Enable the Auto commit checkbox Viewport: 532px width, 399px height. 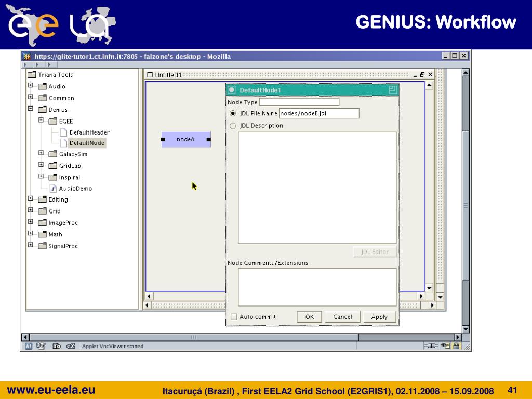click(x=234, y=317)
